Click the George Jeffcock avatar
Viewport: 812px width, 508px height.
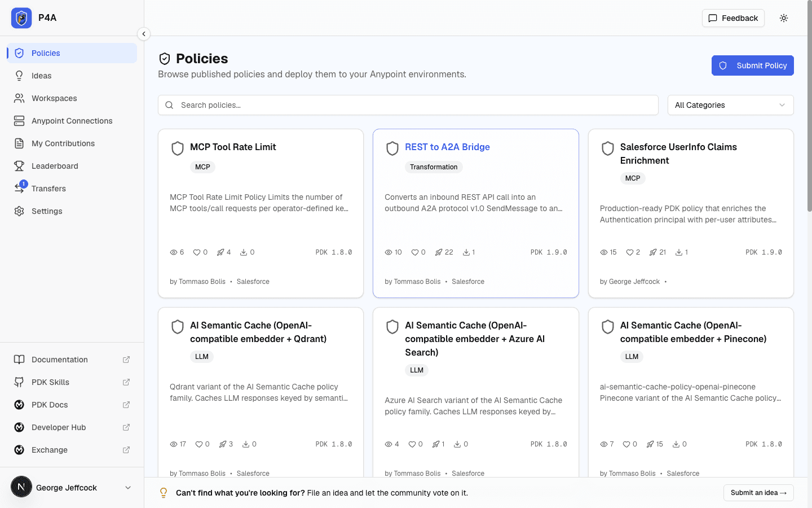[21, 487]
